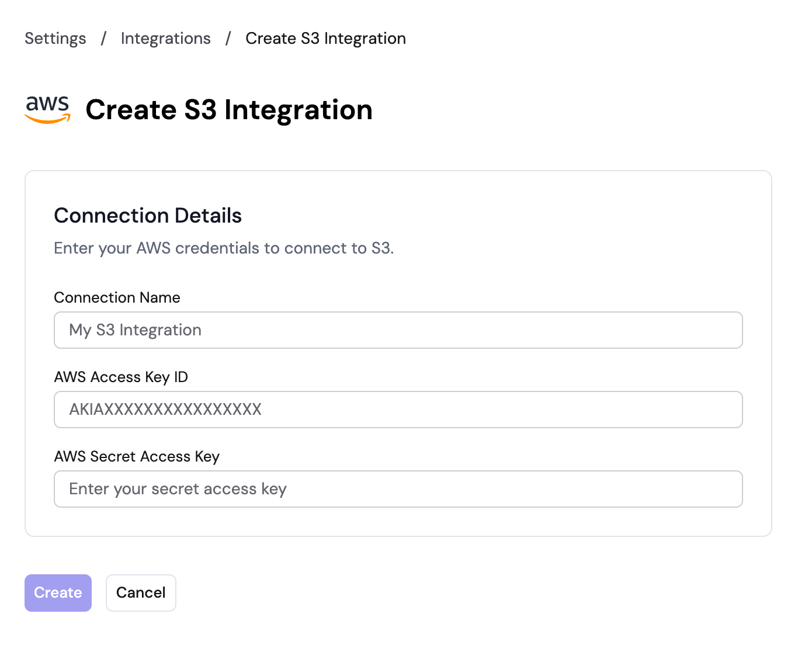Viewport: 812px width, 652px height.
Task: Select the Create S3 Integration breadcrumb item
Action: point(325,38)
